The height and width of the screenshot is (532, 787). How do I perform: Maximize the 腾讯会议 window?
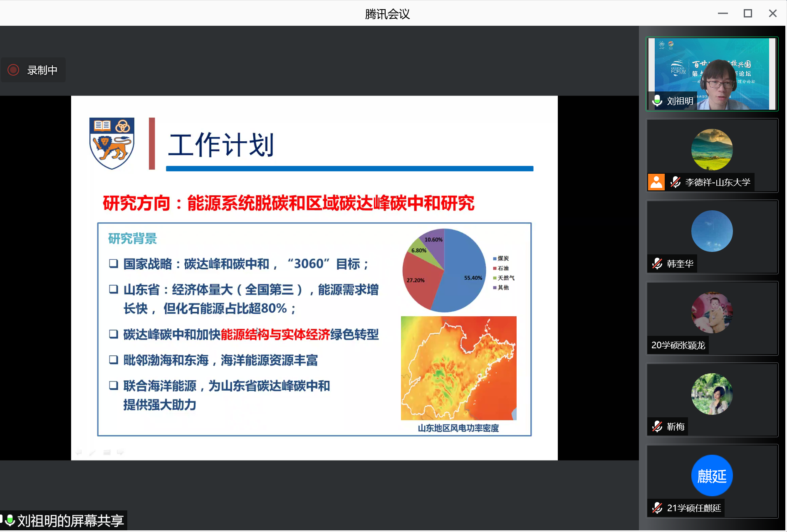click(x=748, y=13)
